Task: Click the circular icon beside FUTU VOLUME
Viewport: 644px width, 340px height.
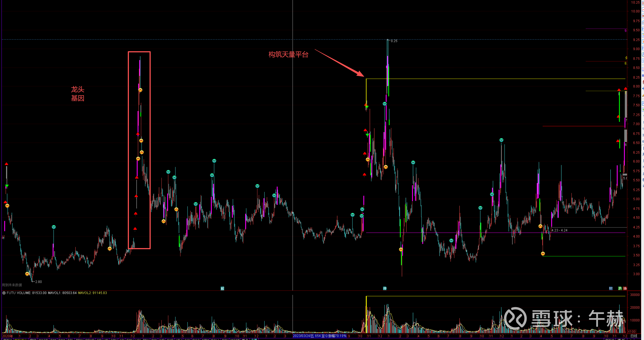Action: 4,293
